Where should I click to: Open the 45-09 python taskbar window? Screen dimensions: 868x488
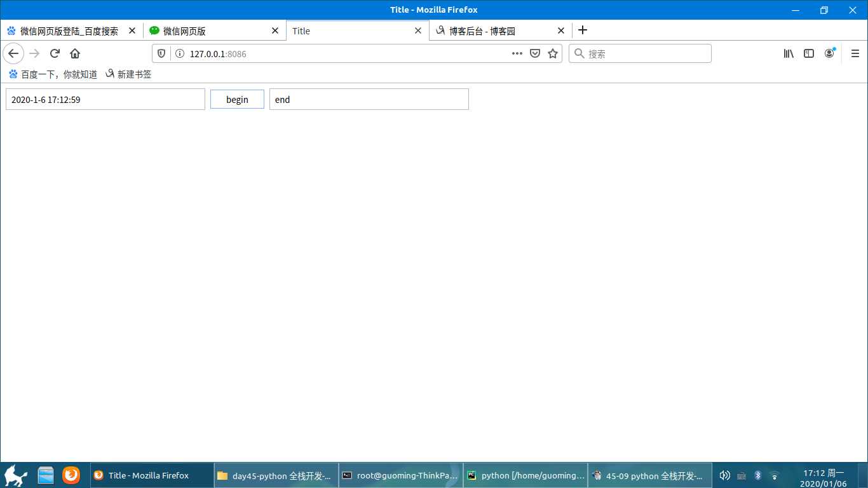click(x=649, y=475)
